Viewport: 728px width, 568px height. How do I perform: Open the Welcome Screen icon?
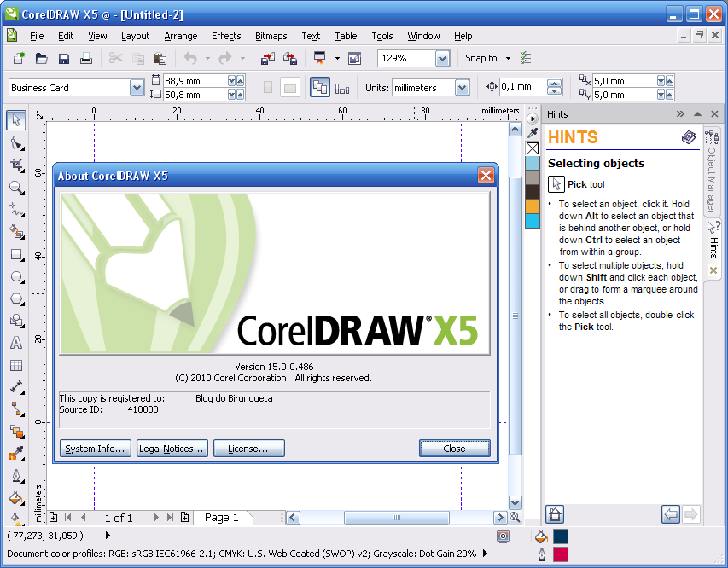[355, 59]
